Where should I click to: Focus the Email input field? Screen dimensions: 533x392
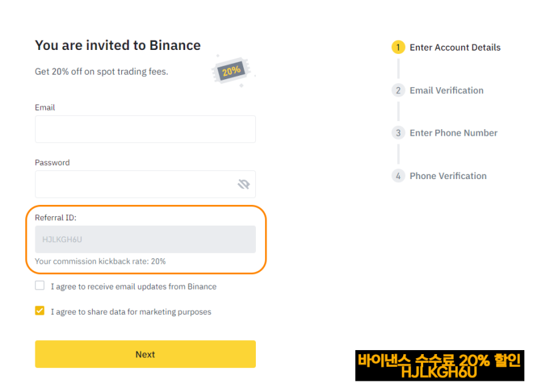tap(145, 129)
